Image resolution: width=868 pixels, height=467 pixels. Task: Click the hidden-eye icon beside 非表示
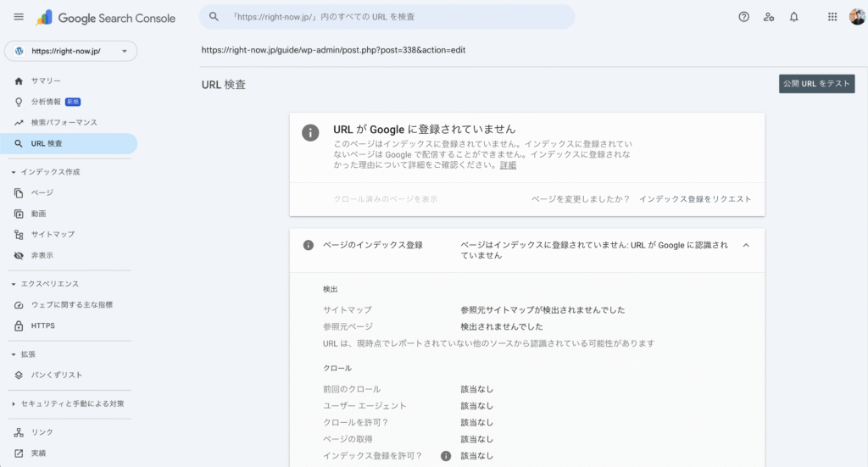(19, 255)
